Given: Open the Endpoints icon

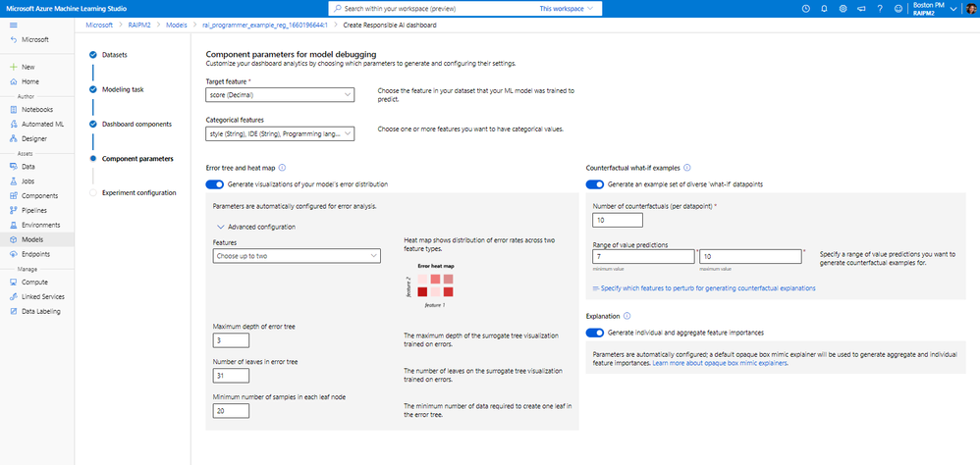Looking at the screenshot, I should (14, 254).
